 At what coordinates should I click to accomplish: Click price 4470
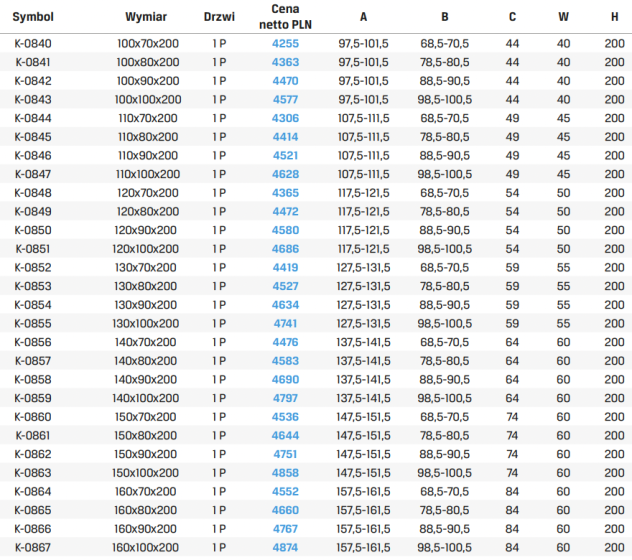285,81
